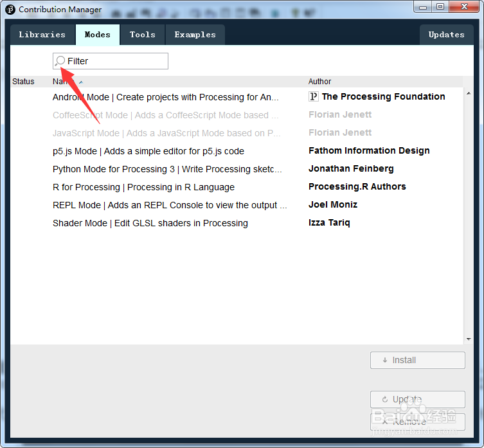Select the JavaScript Mode row

(237, 133)
